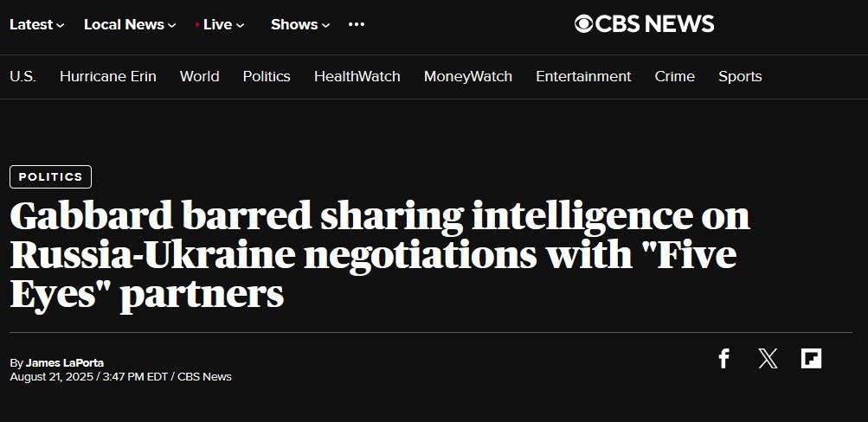Select Politics in the navigation bar
Screen dimensions: 868x422
tap(267, 76)
